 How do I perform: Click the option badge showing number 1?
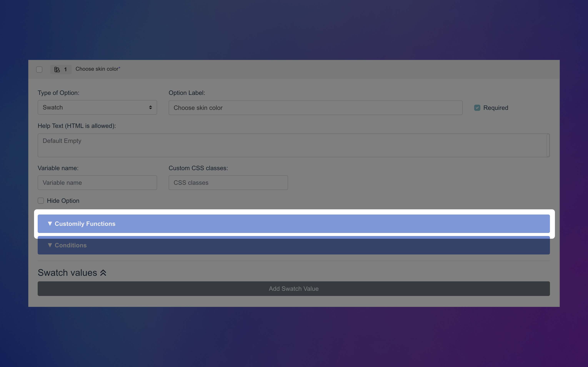pos(65,69)
